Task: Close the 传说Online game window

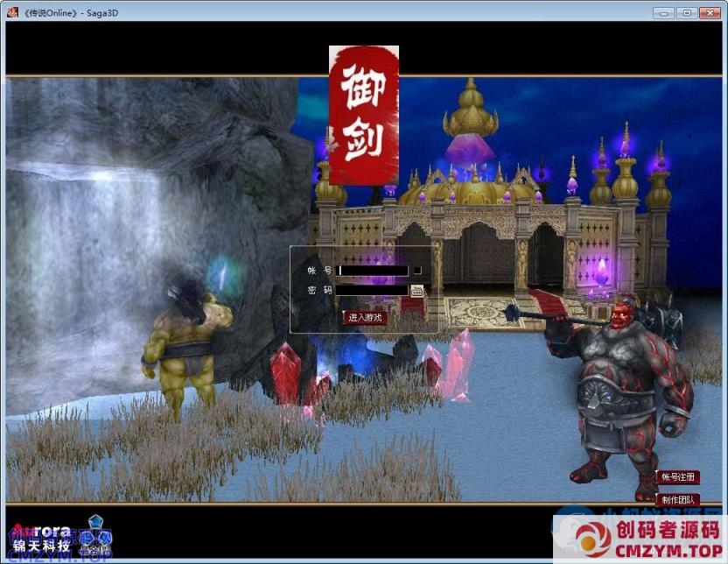Action: [x=710, y=11]
